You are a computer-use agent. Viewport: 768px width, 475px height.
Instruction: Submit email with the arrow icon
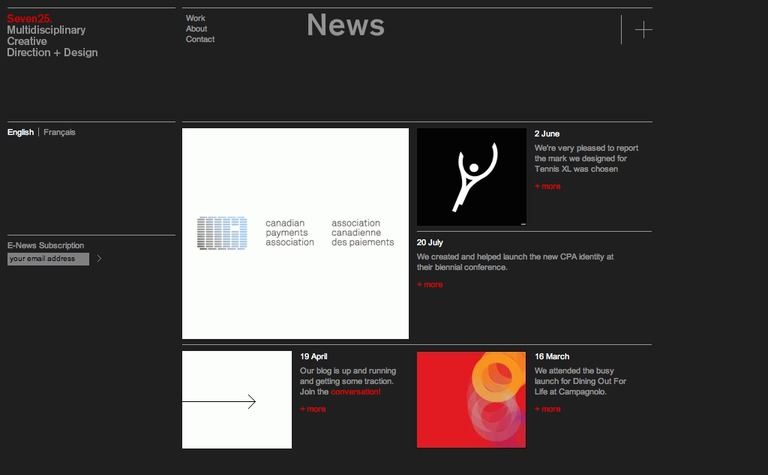coord(99,259)
